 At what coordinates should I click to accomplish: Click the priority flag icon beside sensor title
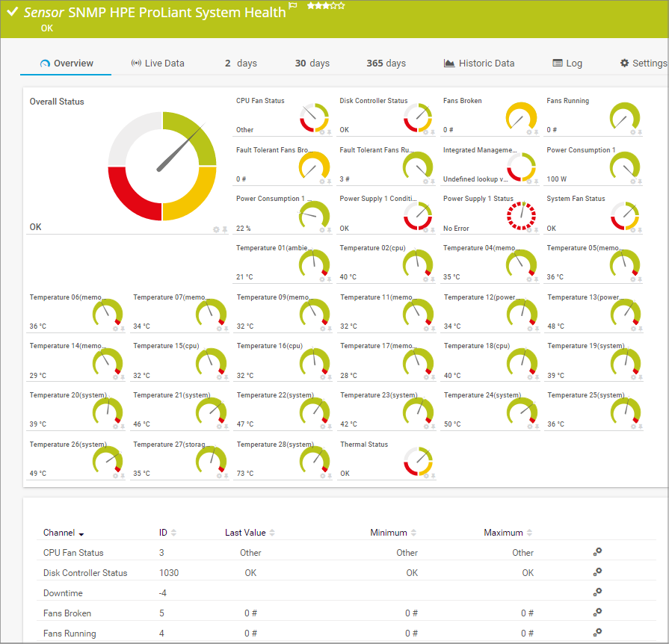[293, 7]
